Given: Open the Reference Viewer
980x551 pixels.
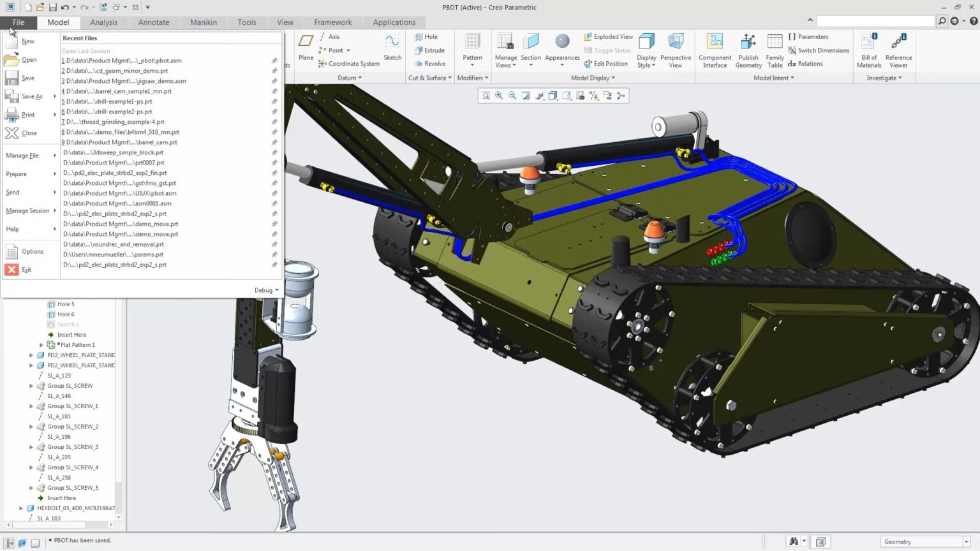Looking at the screenshot, I should point(898,50).
